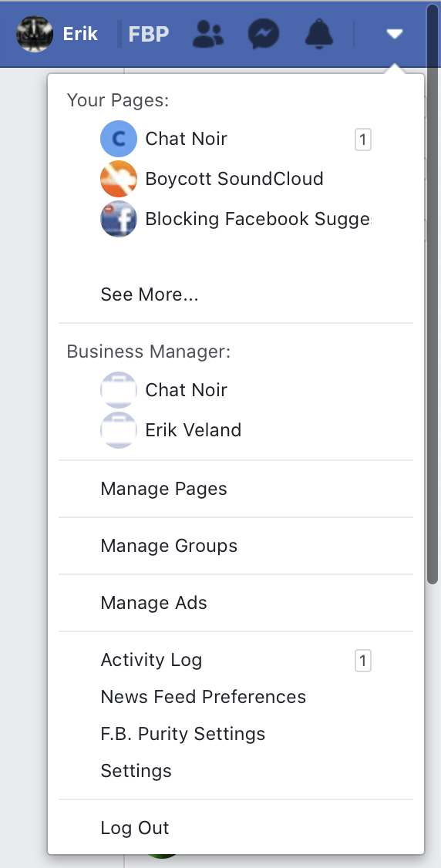Select Manage Groups menu item
Viewport: 441px width, 868px height.
[x=236, y=546]
